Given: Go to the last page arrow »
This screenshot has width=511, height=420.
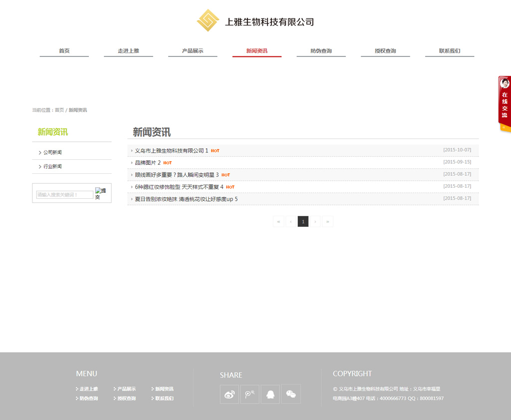Looking at the screenshot, I should pos(327,222).
